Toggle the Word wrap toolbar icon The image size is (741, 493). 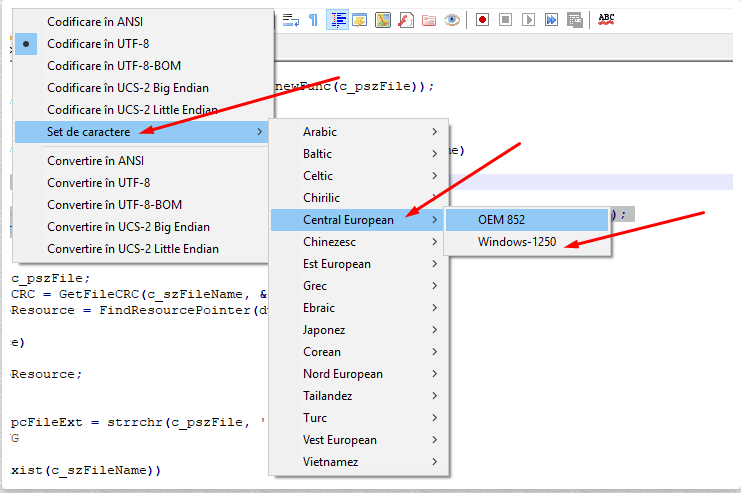pos(291,20)
